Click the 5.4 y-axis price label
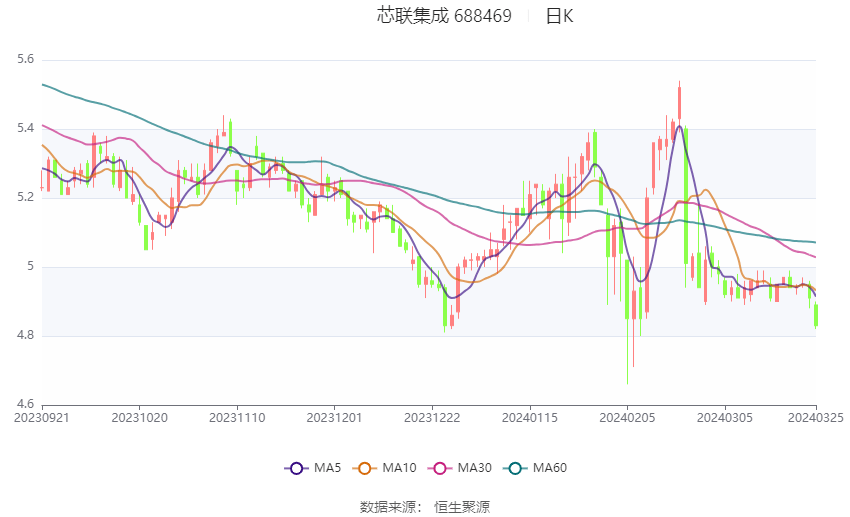 coord(25,128)
